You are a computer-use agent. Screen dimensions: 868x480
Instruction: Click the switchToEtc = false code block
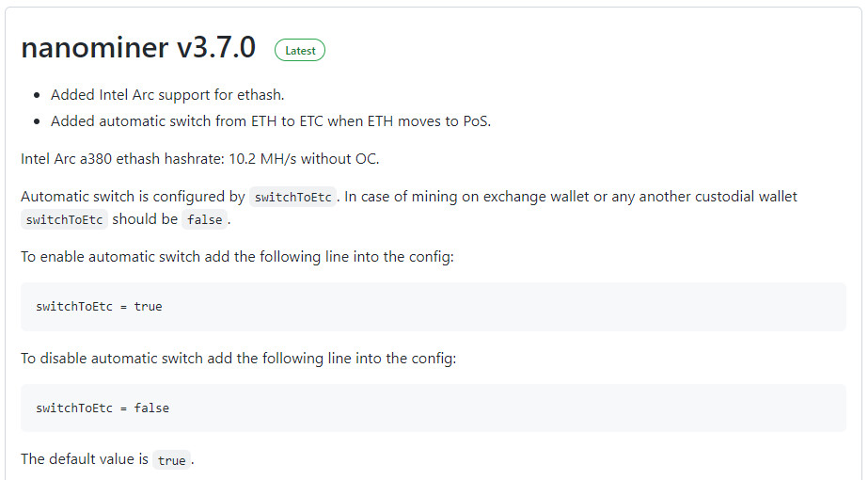(103, 408)
